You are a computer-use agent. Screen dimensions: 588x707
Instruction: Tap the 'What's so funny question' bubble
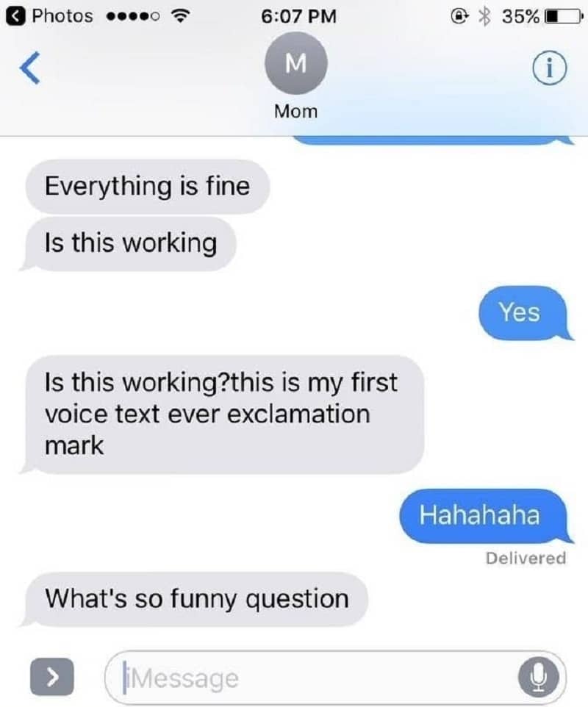pyautogui.click(x=196, y=599)
